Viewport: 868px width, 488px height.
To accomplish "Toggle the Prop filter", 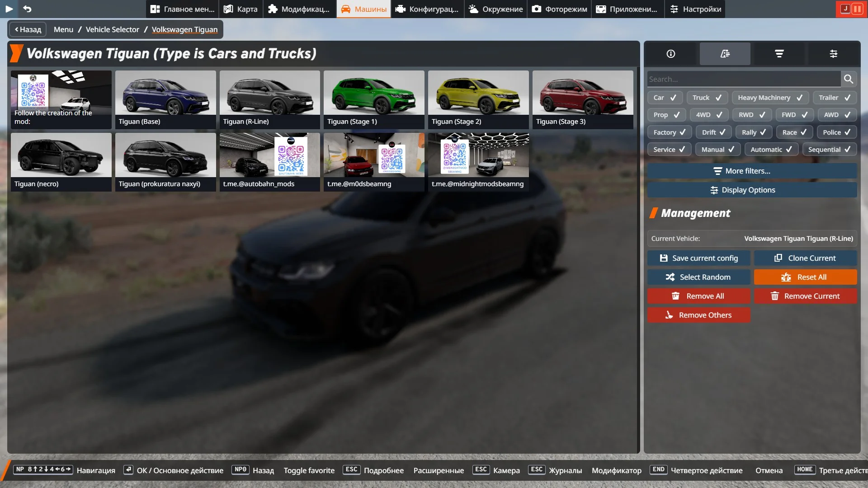I will tap(666, 115).
